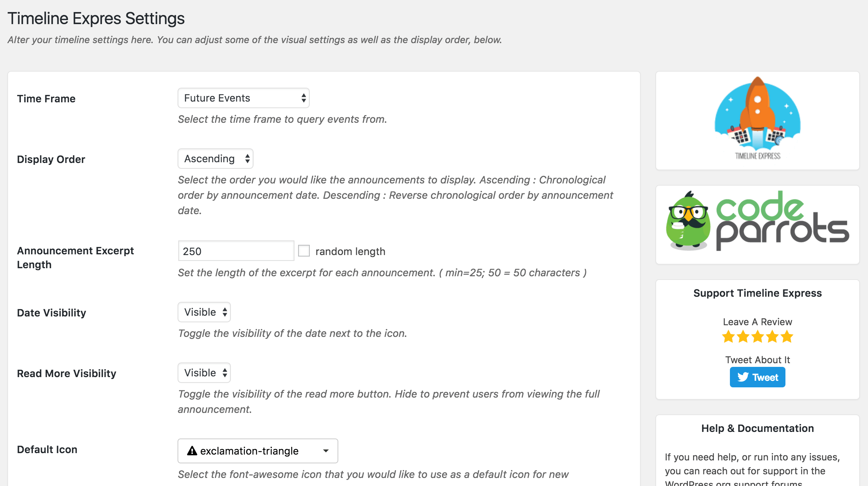Click the fifth review star
868x486 pixels.
point(787,337)
